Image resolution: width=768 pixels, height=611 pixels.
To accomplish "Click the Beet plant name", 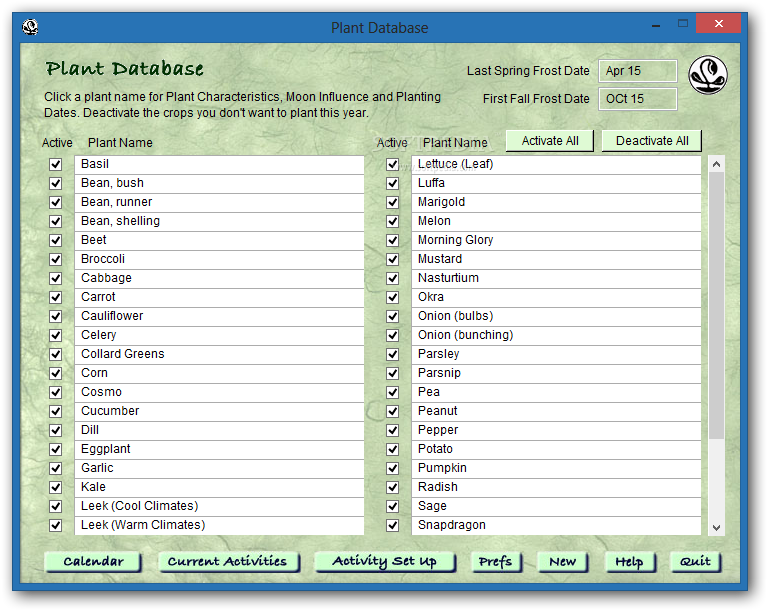I will pos(219,240).
